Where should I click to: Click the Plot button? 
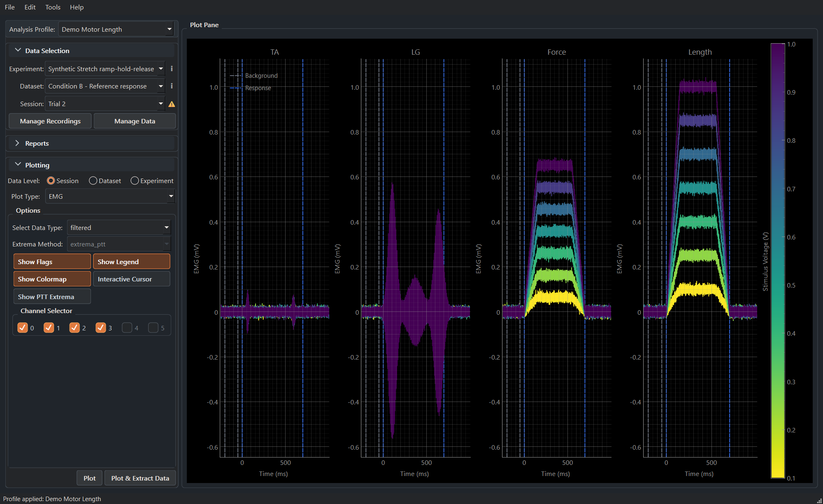coord(89,478)
